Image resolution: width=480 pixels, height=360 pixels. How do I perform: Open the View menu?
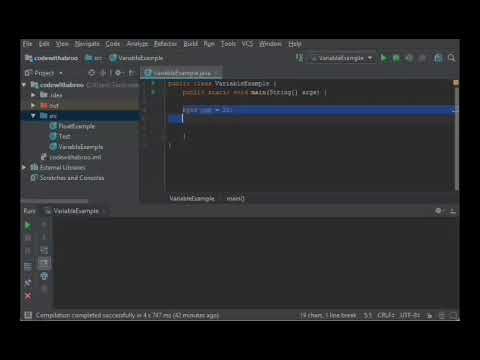click(x=62, y=44)
